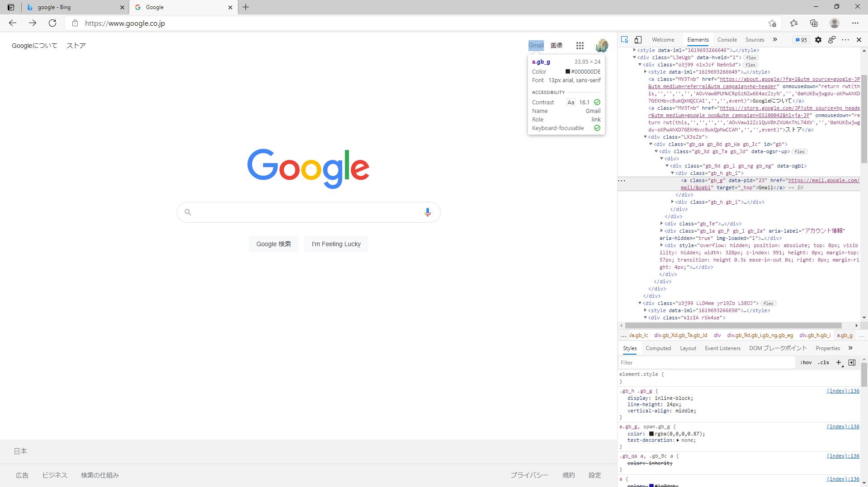Open the ストア link
Image resolution: width=868 pixels, height=487 pixels.
76,46
